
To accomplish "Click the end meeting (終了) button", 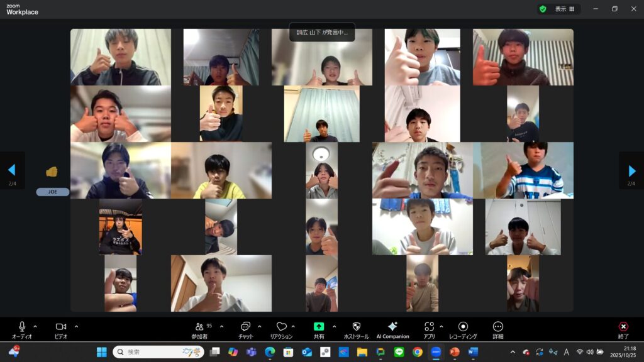I will click(623, 327).
